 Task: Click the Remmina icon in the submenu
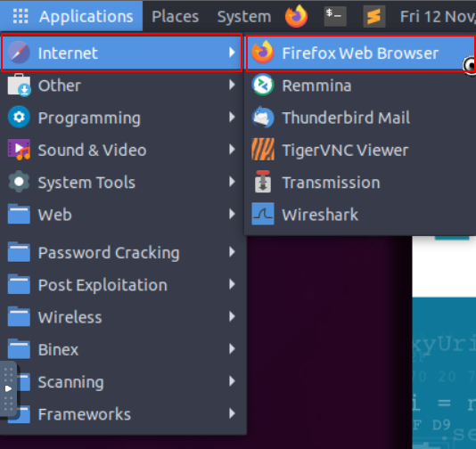click(x=263, y=86)
